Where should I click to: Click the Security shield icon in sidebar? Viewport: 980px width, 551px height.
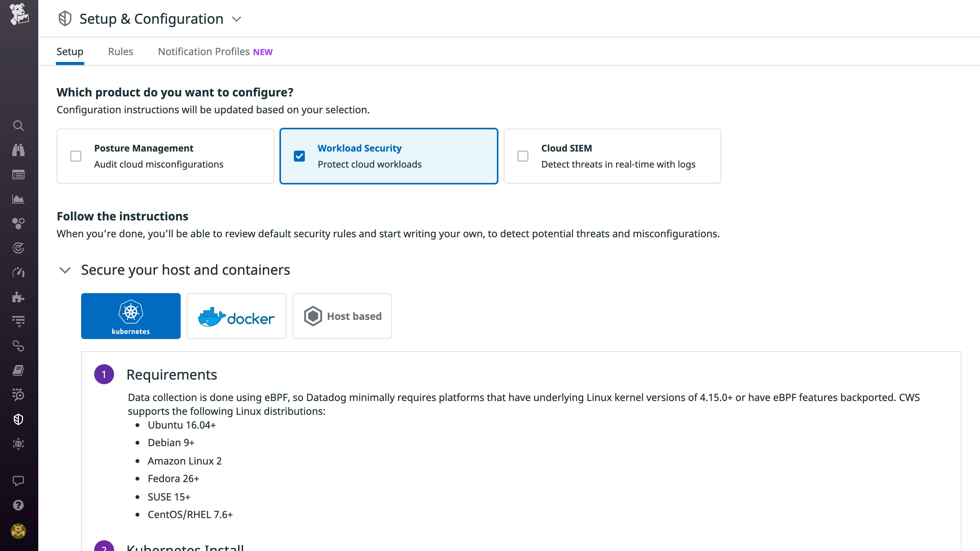[18, 419]
